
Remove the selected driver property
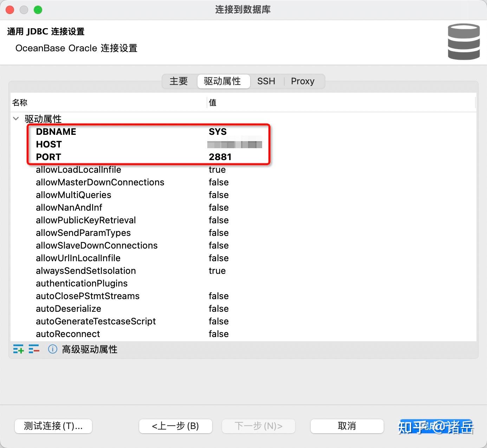34,349
